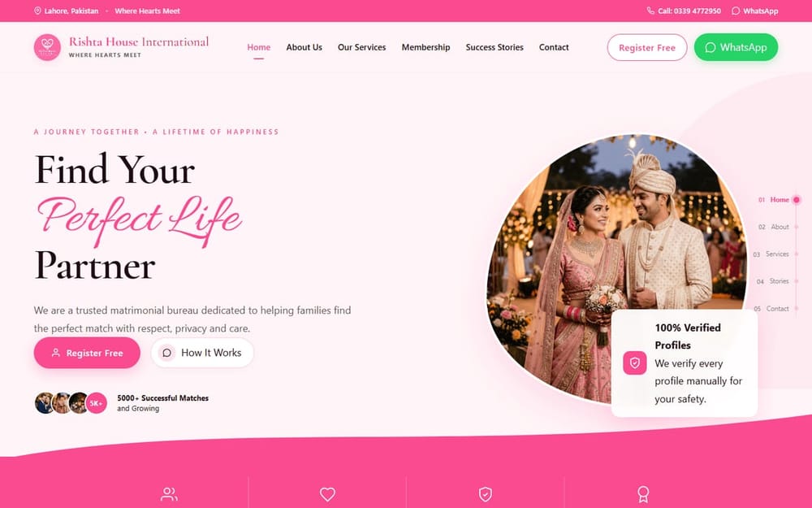
Task: View Success Stories from navigation
Action: point(495,47)
